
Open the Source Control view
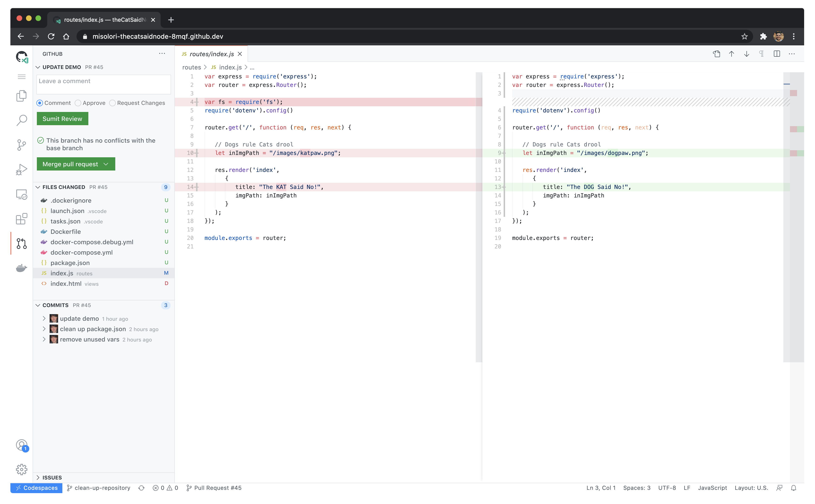point(21,145)
